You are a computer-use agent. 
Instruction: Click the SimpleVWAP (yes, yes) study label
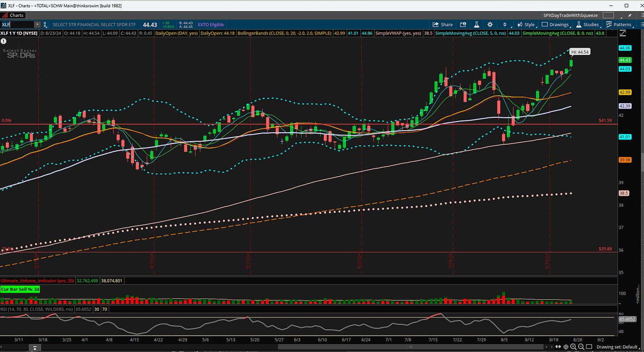pyautogui.click(x=398, y=33)
